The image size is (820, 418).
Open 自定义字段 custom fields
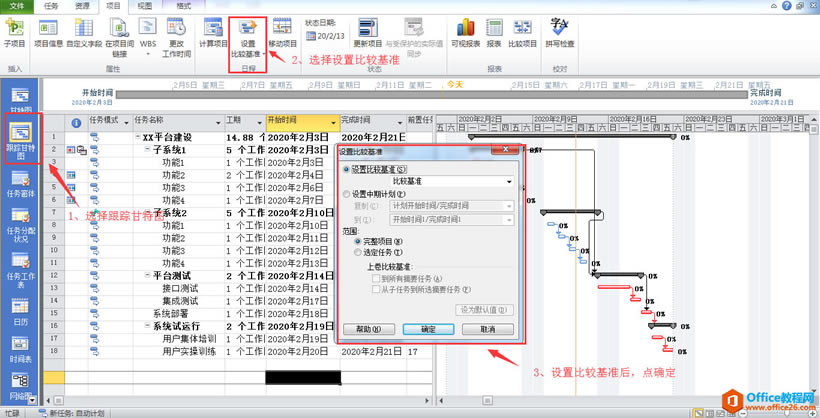pyautogui.click(x=84, y=33)
